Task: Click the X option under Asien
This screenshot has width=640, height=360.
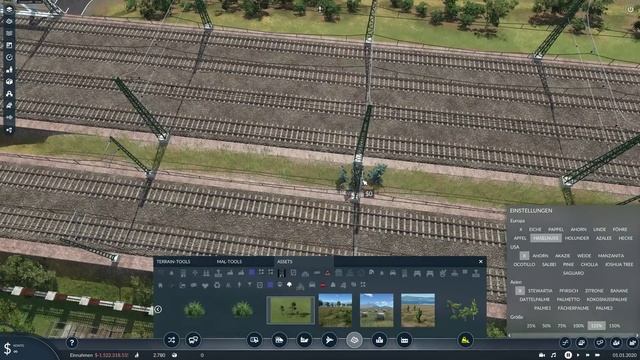Action: point(520,291)
